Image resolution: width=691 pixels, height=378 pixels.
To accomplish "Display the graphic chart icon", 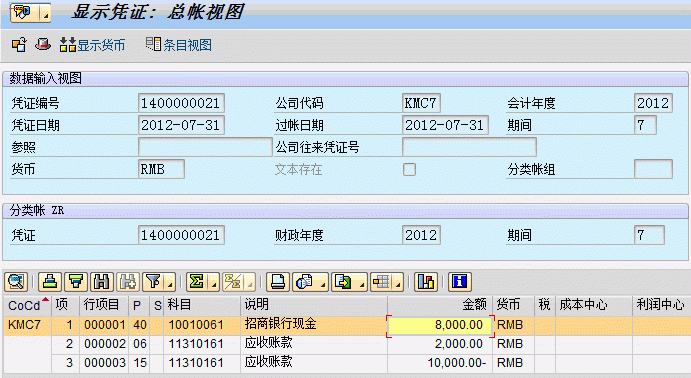I will (x=426, y=282).
